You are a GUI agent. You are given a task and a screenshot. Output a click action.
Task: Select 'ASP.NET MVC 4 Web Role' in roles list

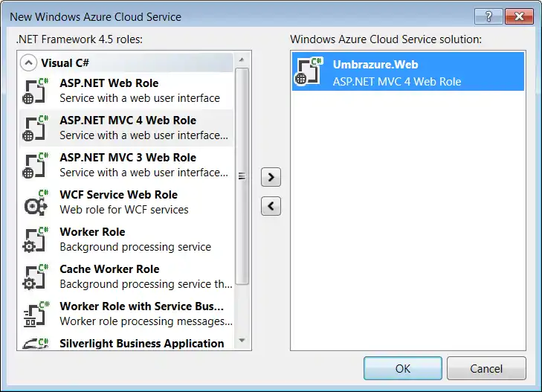[x=126, y=128]
